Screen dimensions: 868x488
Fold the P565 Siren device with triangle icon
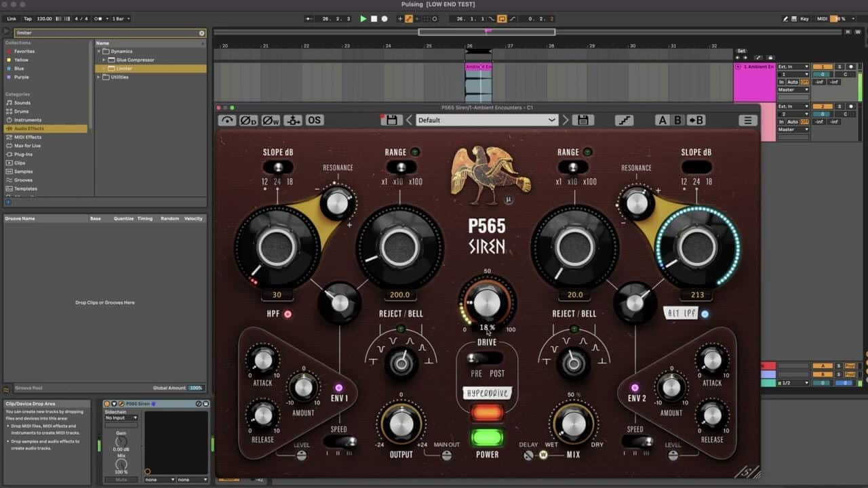pyautogui.click(x=114, y=404)
